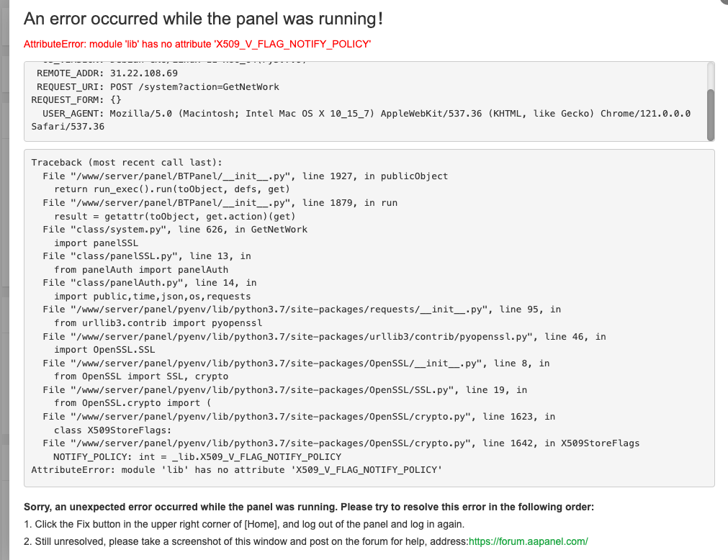
Task: Grab the request info box scrollbar thumb
Action: tap(711, 114)
